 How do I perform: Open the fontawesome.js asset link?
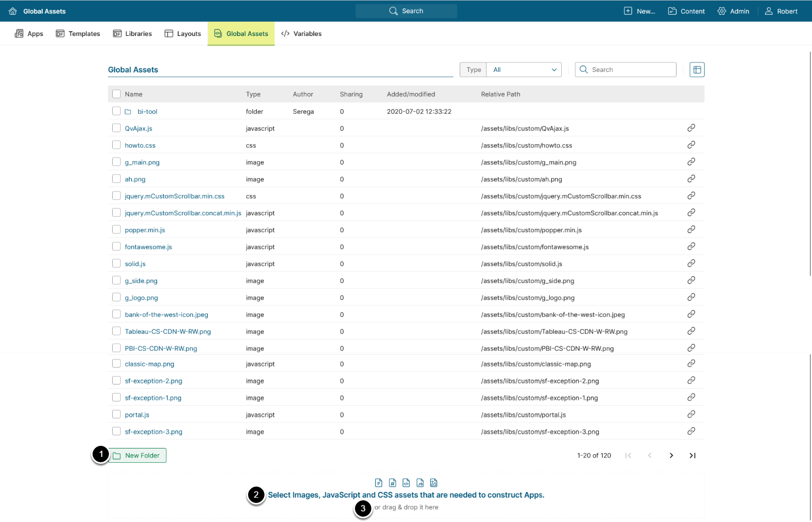click(x=148, y=247)
